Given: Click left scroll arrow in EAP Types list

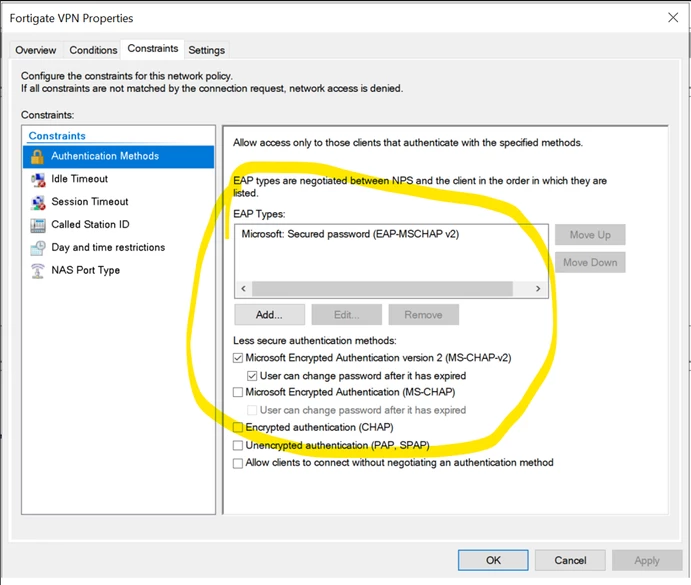Looking at the screenshot, I should 244,289.
